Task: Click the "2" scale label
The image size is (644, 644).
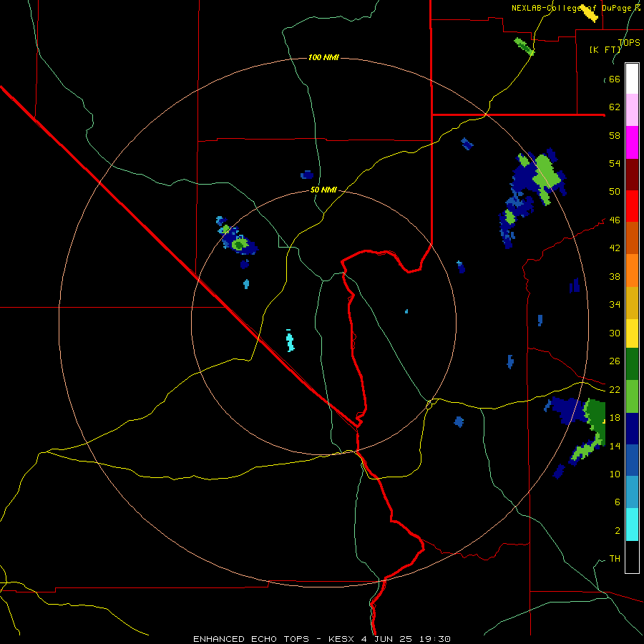Action: click(x=618, y=530)
